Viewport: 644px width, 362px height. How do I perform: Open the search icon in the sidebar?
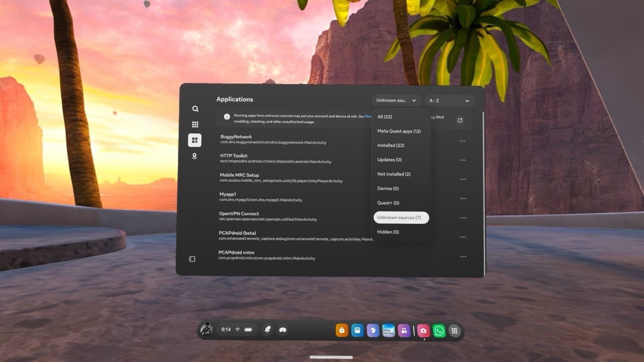point(195,109)
